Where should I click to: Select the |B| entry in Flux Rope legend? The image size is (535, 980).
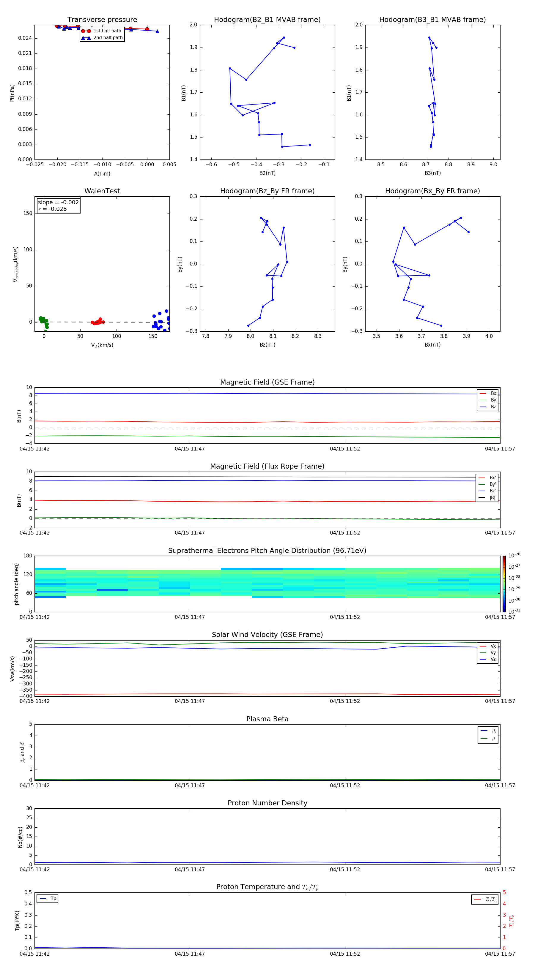coord(487,498)
